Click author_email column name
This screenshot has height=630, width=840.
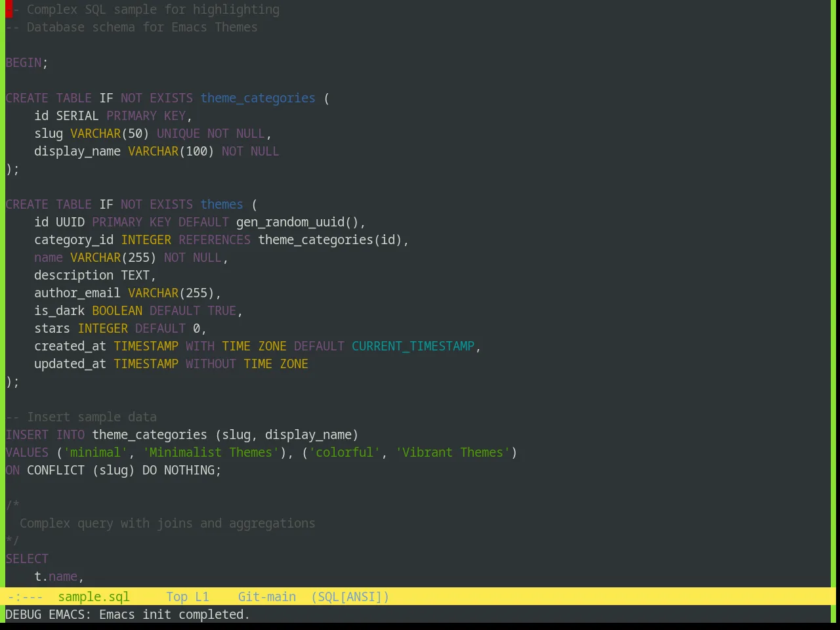(x=77, y=293)
